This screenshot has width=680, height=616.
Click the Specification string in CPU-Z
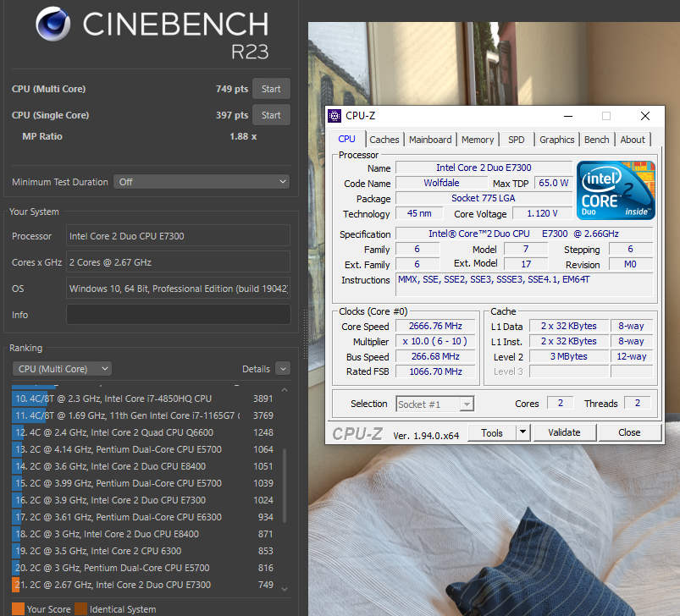524,234
